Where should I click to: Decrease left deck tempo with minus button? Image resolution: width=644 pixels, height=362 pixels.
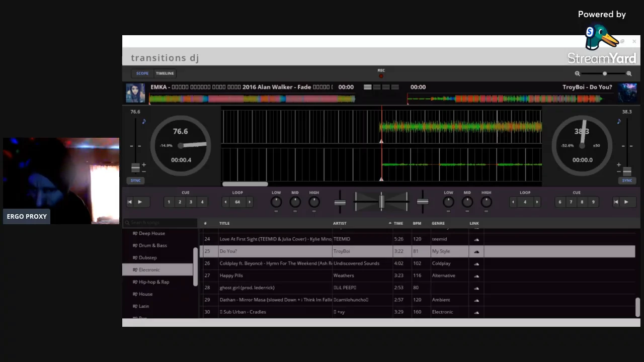144,171
